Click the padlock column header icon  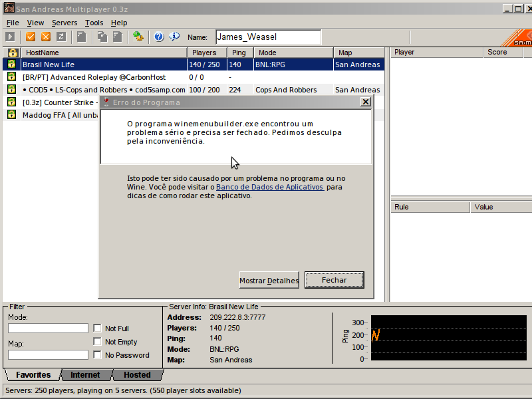click(x=13, y=53)
